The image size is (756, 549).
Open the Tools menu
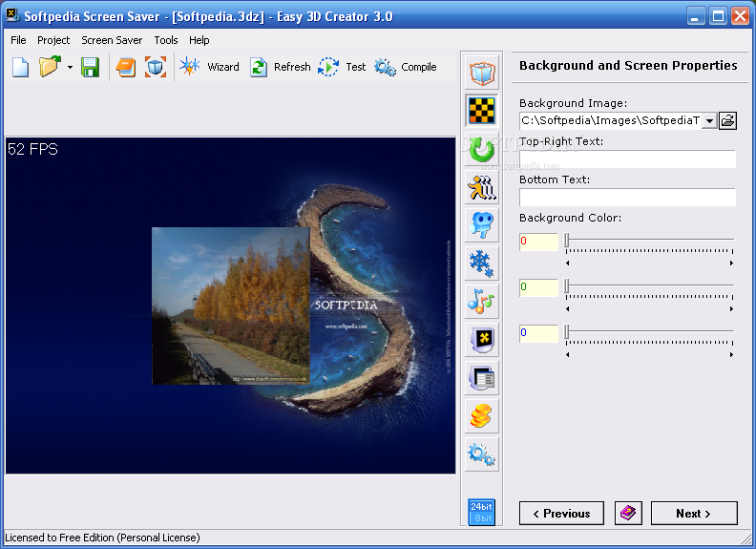pyautogui.click(x=166, y=40)
